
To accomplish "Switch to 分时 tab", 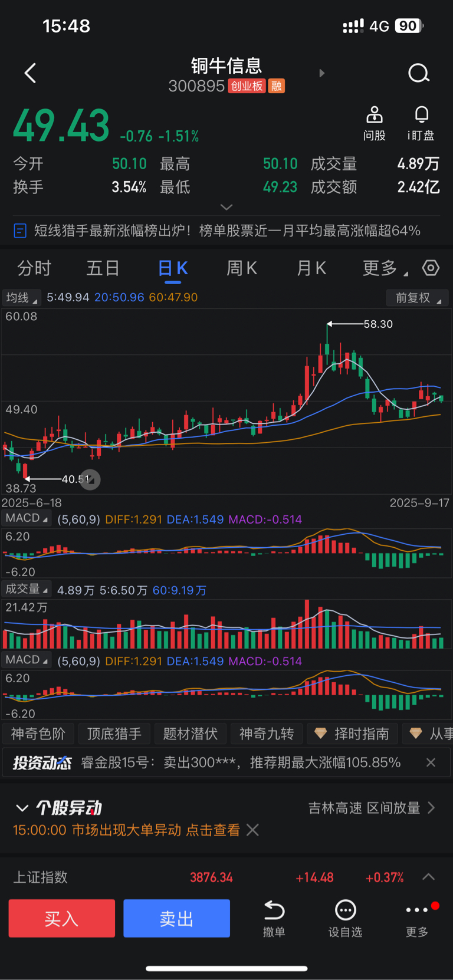I will coord(34,268).
